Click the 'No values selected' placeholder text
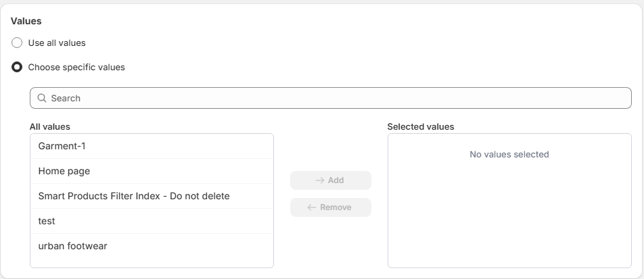 (x=509, y=154)
